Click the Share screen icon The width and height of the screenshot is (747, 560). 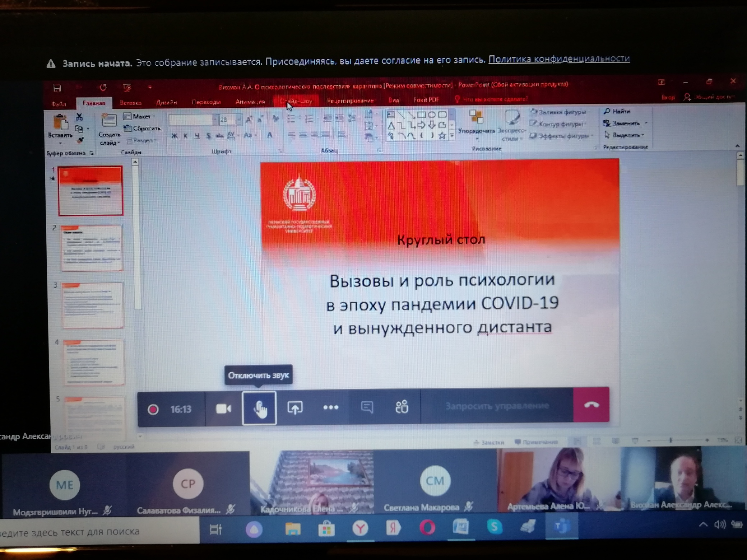click(x=295, y=408)
